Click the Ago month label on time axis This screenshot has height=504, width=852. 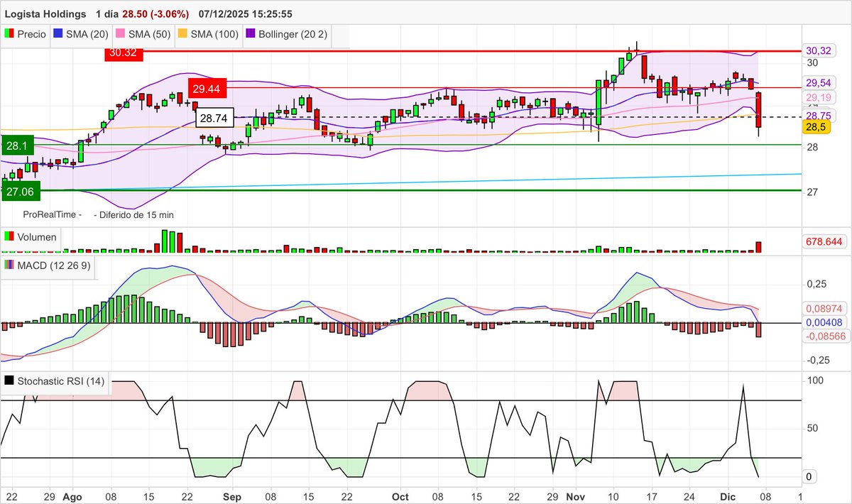click(72, 495)
